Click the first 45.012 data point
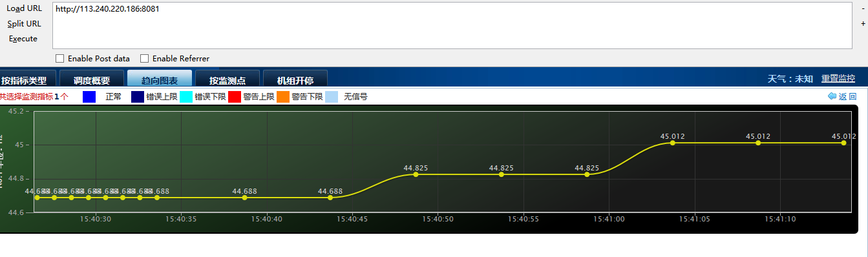Image resolution: width=868 pixels, height=257 pixels. click(673, 143)
